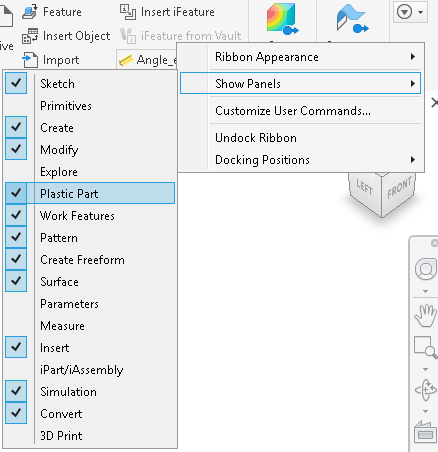Open the round arrow dropdown at ribbon end
This screenshot has width=438, height=452.
(x=410, y=13)
